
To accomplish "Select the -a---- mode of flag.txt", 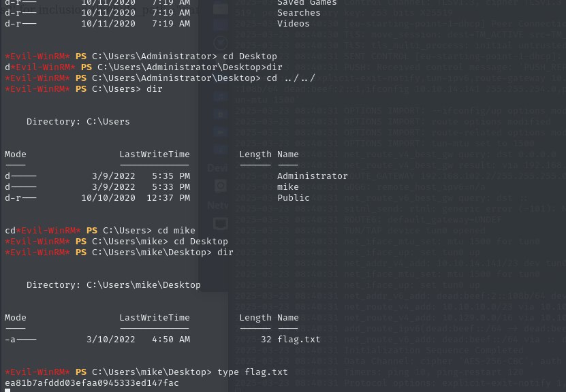I will coord(20,340).
